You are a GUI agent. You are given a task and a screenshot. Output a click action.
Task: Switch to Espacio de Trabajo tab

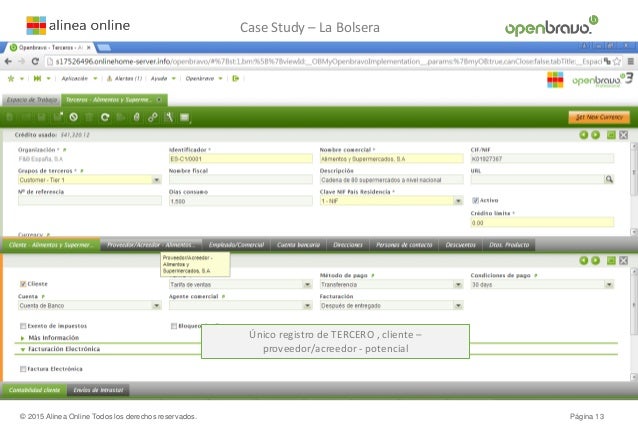(x=32, y=100)
